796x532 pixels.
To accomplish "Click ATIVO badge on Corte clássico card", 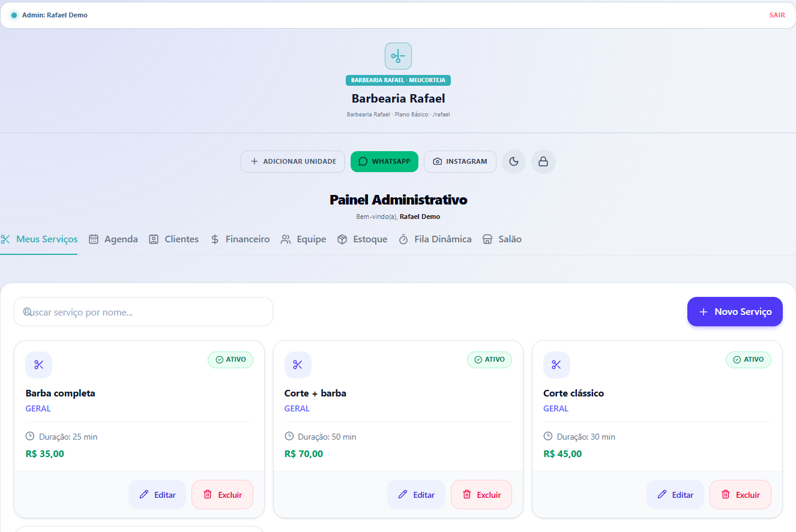I will (x=749, y=360).
